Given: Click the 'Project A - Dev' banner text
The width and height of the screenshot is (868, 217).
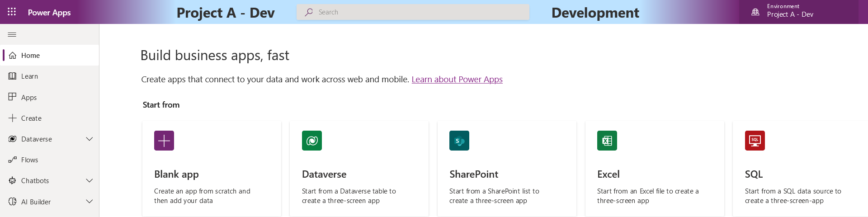Looking at the screenshot, I should tap(226, 13).
